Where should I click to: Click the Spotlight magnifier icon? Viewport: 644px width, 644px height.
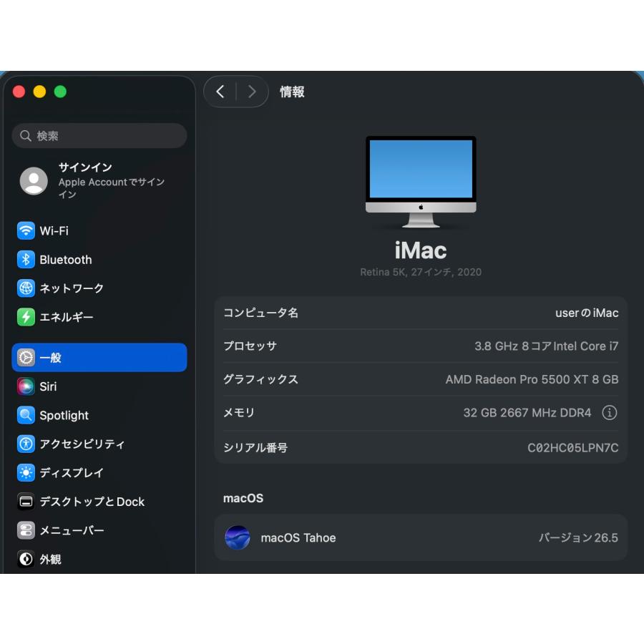(x=26, y=415)
